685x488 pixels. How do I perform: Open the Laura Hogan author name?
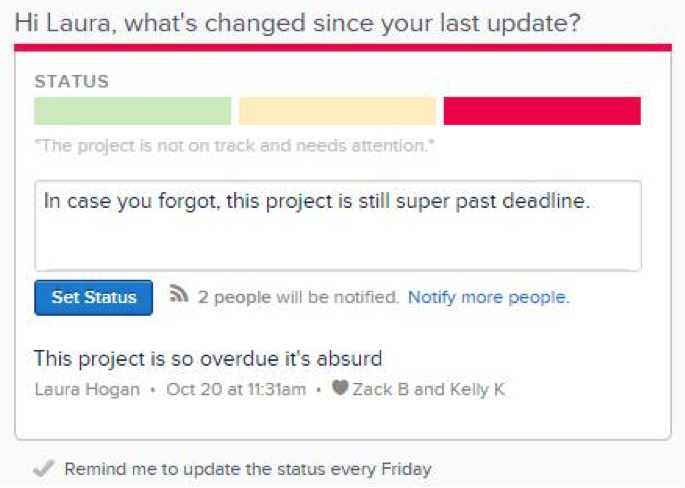click(87, 389)
